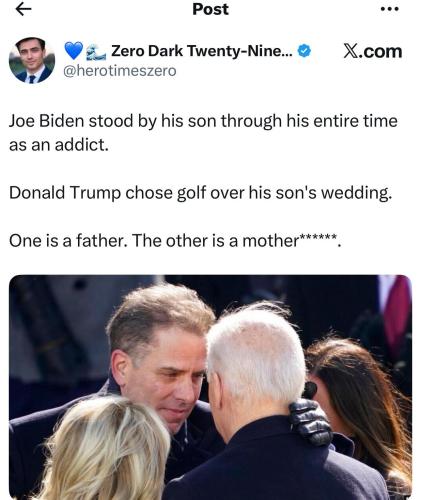Click the X.com watermark text

click(x=373, y=52)
